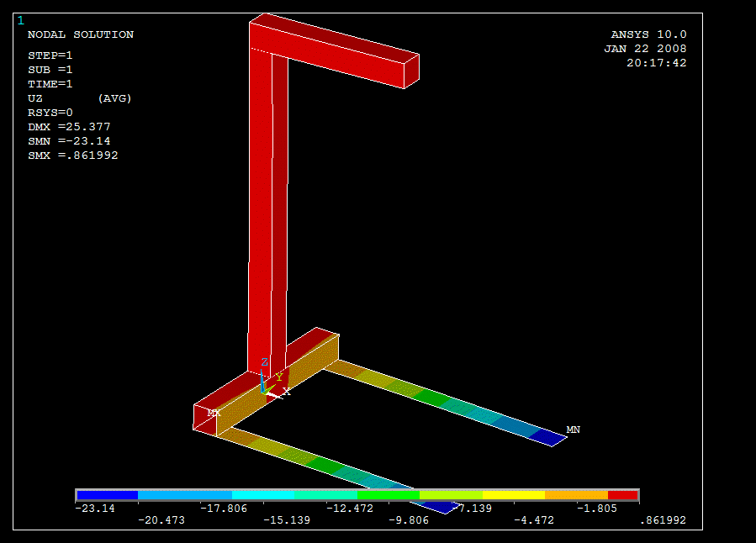
Task: Click the top horizontal red beam
Action: pos(334,51)
